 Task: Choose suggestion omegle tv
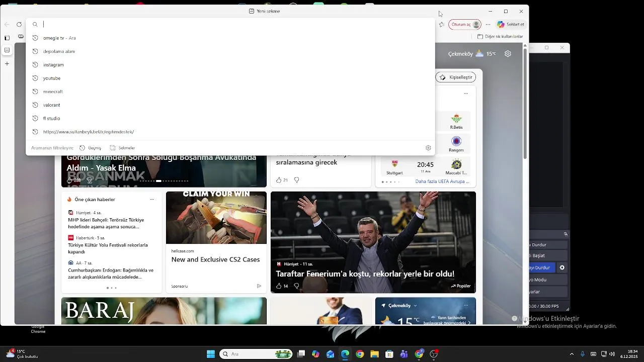point(230,38)
